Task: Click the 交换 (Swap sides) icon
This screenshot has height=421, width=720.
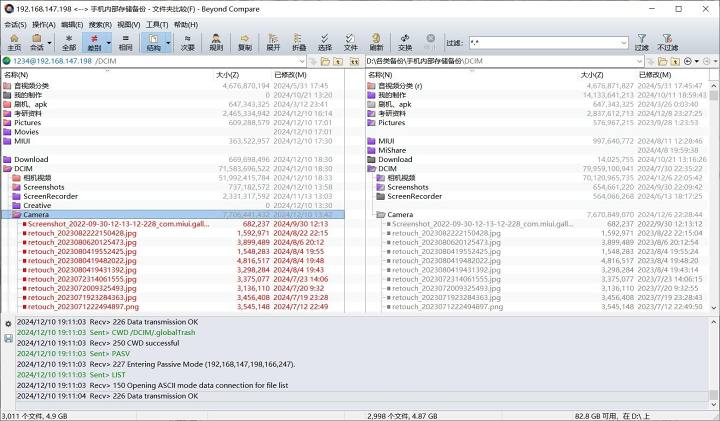Action: [x=405, y=42]
